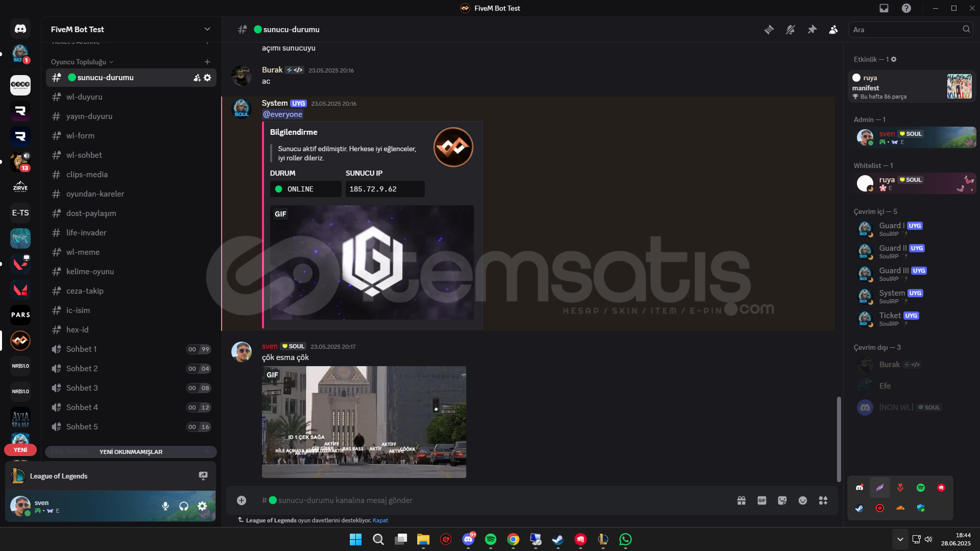
Task: Click the @everyone mention in System message
Action: pyautogui.click(x=282, y=114)
